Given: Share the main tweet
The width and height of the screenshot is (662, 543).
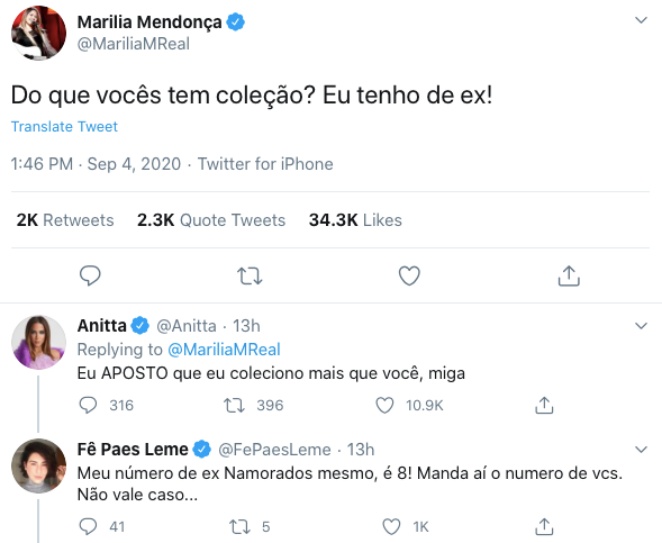Looking at the screenshot, I should point(567,274).
